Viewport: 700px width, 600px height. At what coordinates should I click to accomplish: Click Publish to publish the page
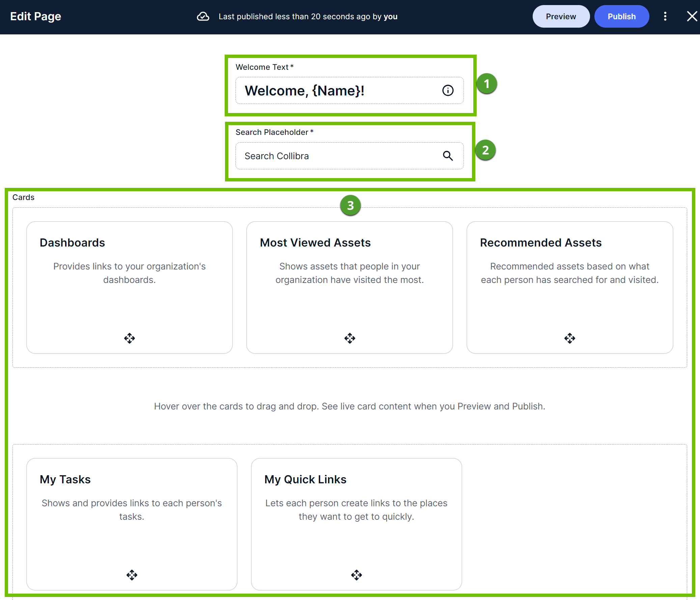(622, 16)
